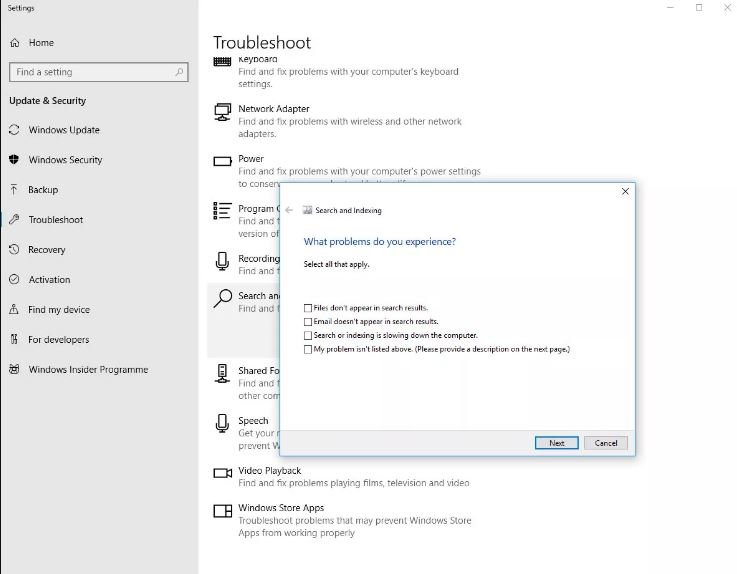This screenshot has height=574, width=737.
Task: Open the Recovery settings page
Action: pyautogui.click(x=46, y=250)
